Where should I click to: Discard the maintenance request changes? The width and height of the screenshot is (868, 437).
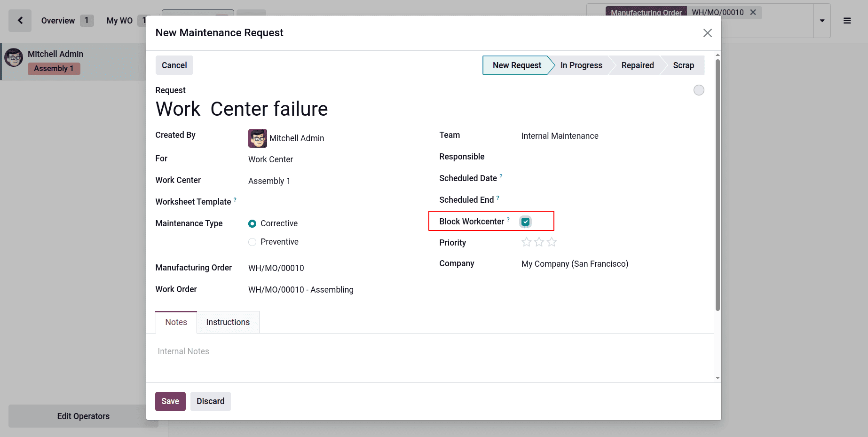(x=211, y=401)
